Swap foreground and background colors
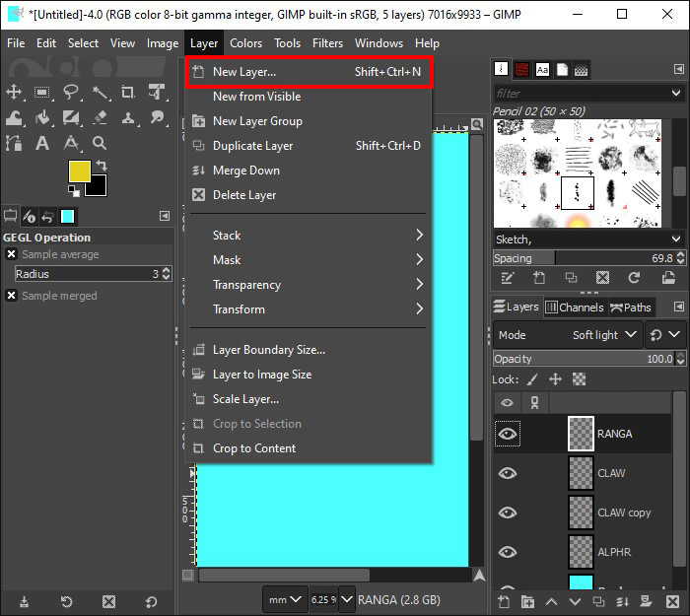The height and width of the screenshot is (616, 690). [102, 166]
